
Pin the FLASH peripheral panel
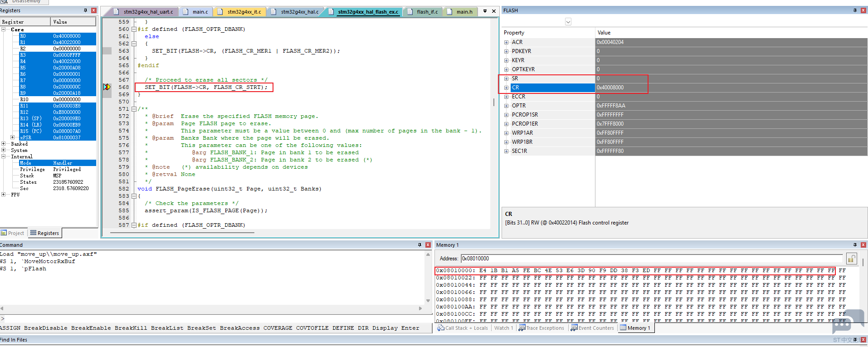(x=855, y=10)
